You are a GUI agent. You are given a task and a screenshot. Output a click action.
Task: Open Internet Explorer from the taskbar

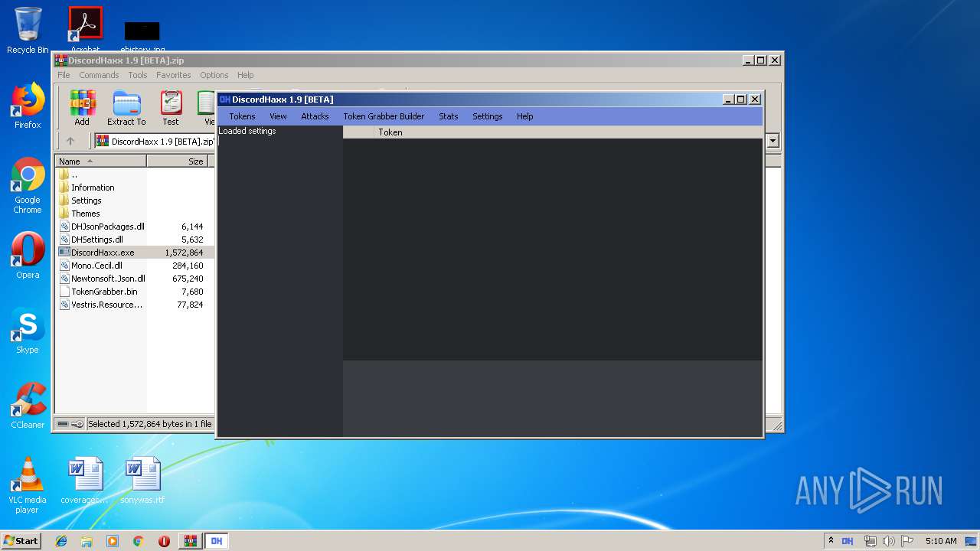tap(61, 541)
